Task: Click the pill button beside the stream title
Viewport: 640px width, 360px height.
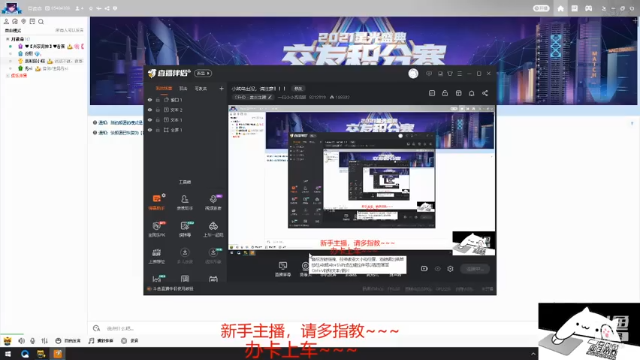Action: (298, 89)
